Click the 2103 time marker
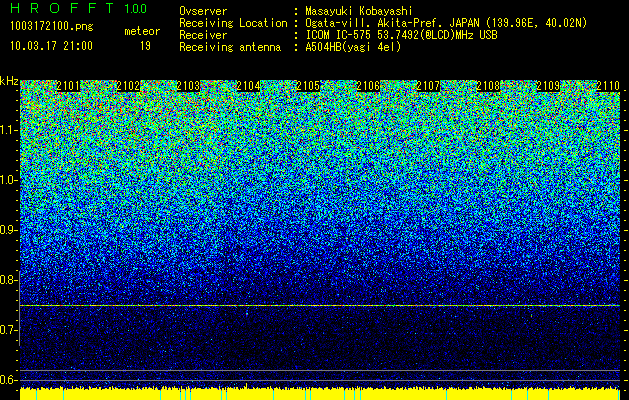629x400 pixels. point(188,86)
